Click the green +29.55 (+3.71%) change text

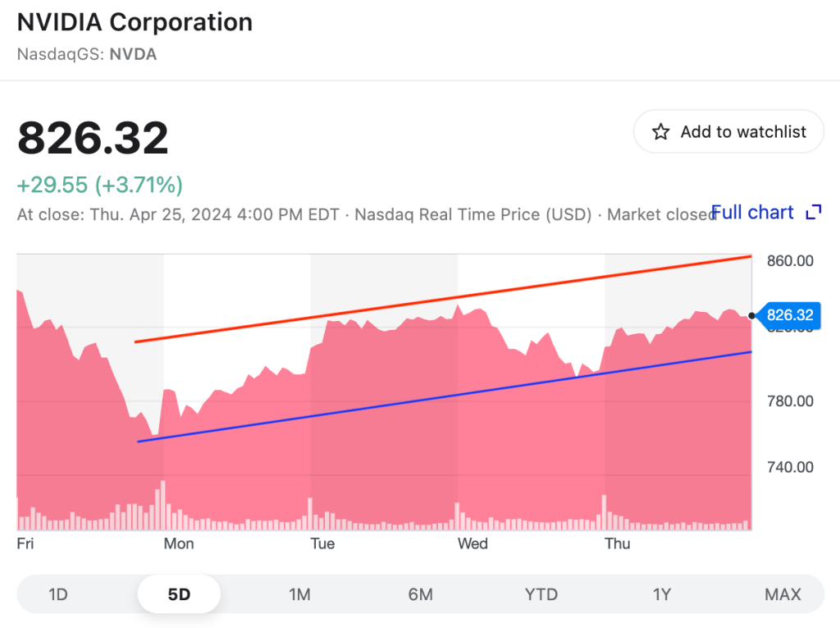(100, 185)
